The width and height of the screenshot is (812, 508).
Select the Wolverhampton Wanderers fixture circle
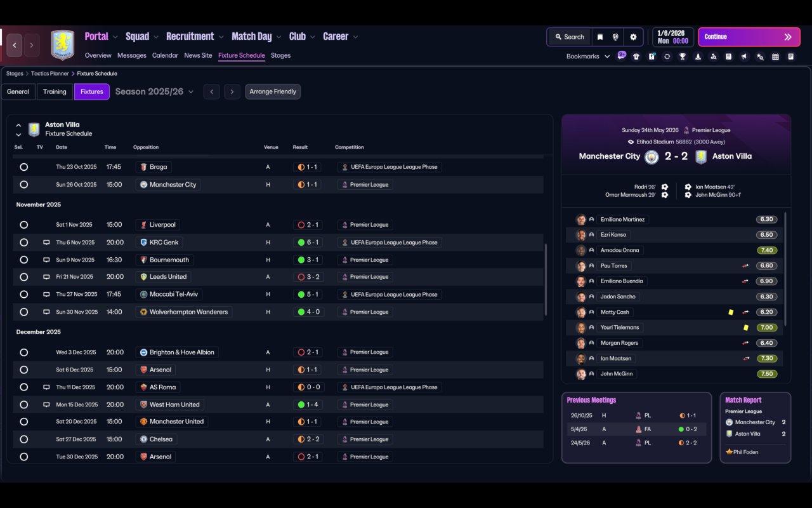[23, 312]
